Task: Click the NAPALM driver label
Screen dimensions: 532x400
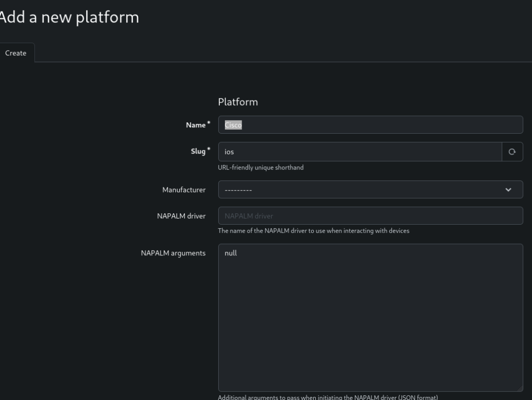Action: 181,216
